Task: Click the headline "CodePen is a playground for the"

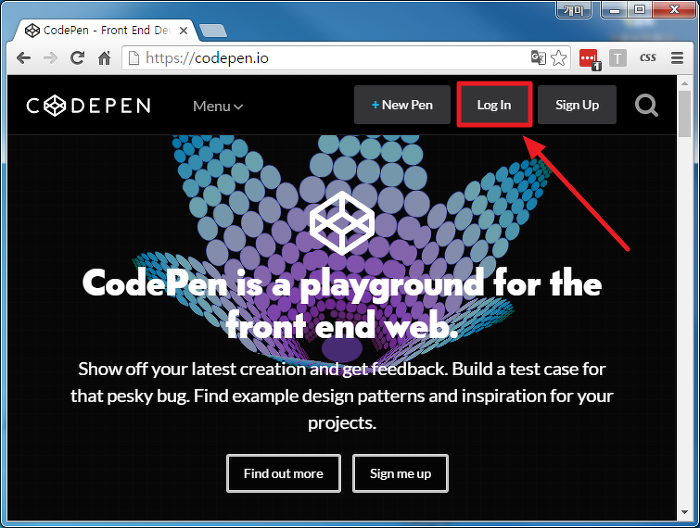Action: point(342,284)
